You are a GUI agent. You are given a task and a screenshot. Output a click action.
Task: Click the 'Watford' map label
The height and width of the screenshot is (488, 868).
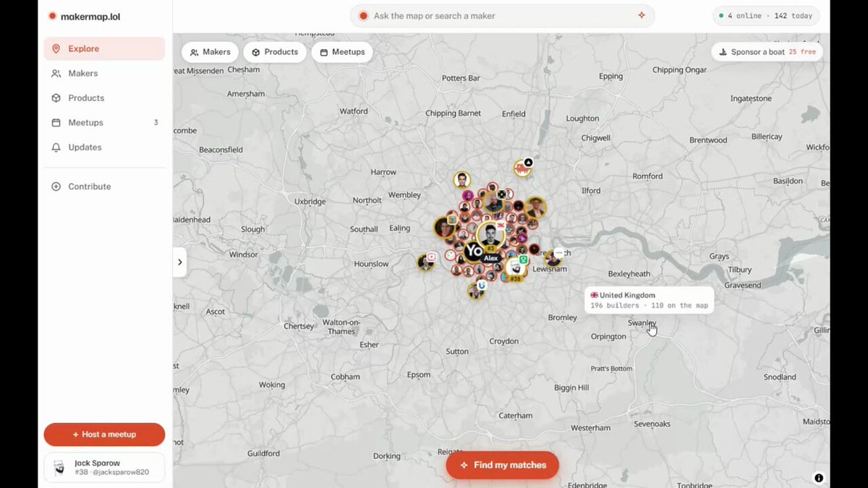point(354,111)
